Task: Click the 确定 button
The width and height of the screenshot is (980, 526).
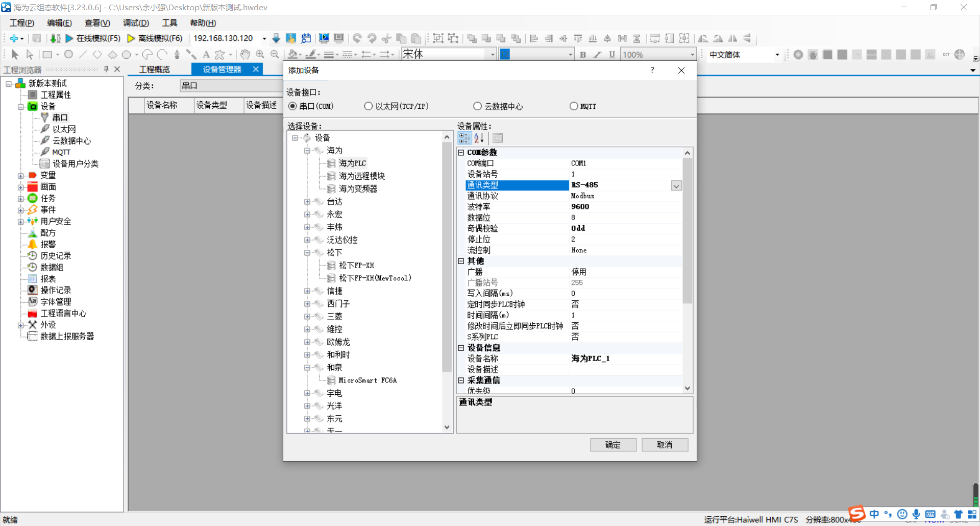Action: (613, 445)
